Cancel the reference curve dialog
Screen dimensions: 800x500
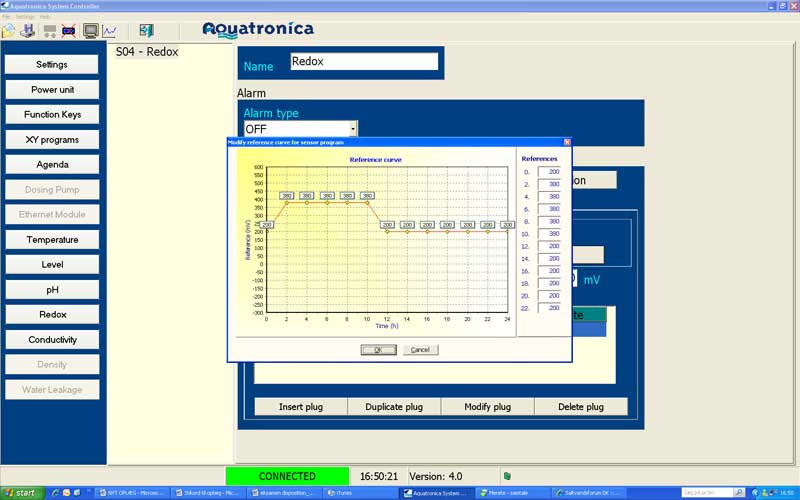pos(420,349)
